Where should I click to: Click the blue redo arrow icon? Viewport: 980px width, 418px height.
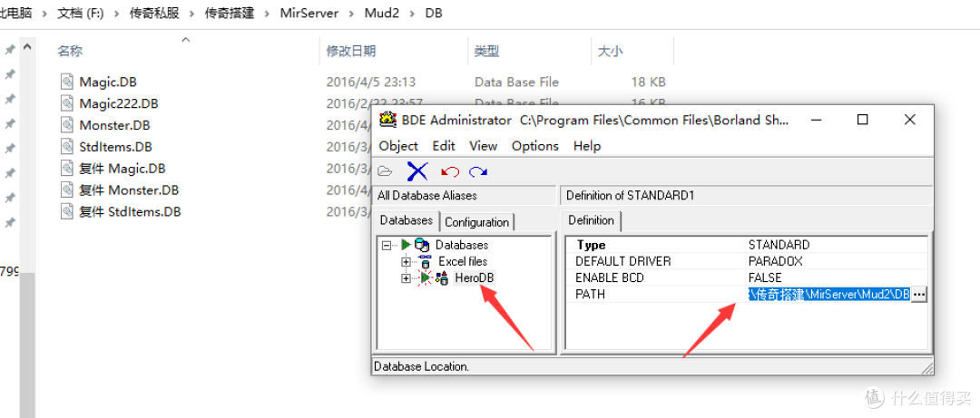(x=478, y=171)
